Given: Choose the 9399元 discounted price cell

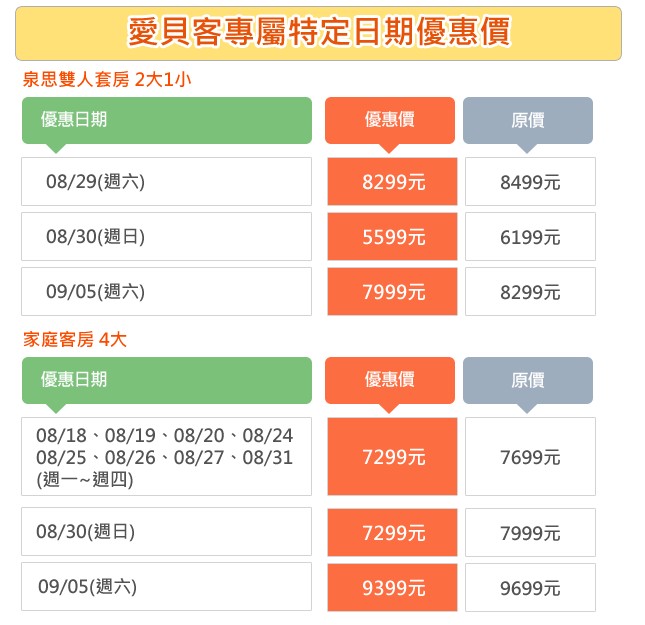Looking at the screenshot, I should click(x=392, y=587).
